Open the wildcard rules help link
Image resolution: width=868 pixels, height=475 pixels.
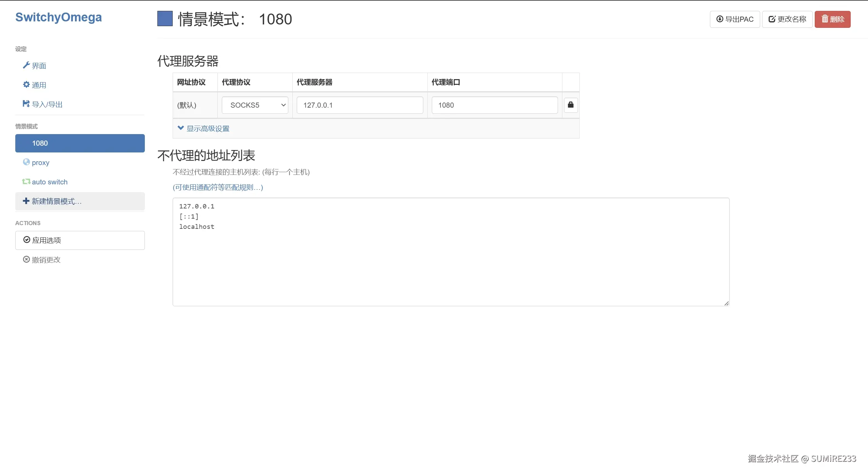[x=218, y=187]
